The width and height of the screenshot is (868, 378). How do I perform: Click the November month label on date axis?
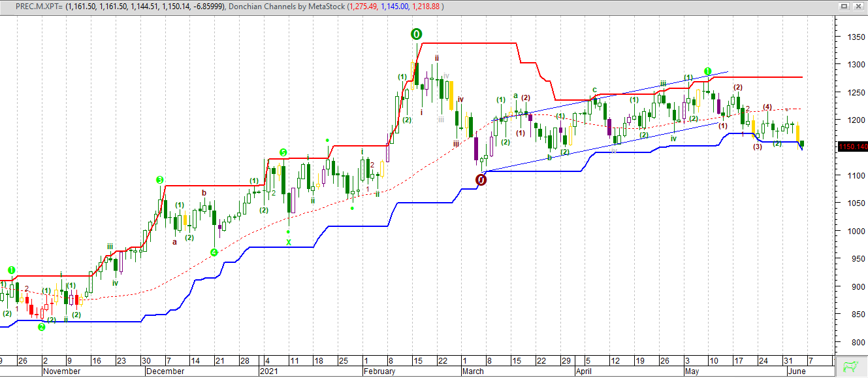tap(62, 371)
